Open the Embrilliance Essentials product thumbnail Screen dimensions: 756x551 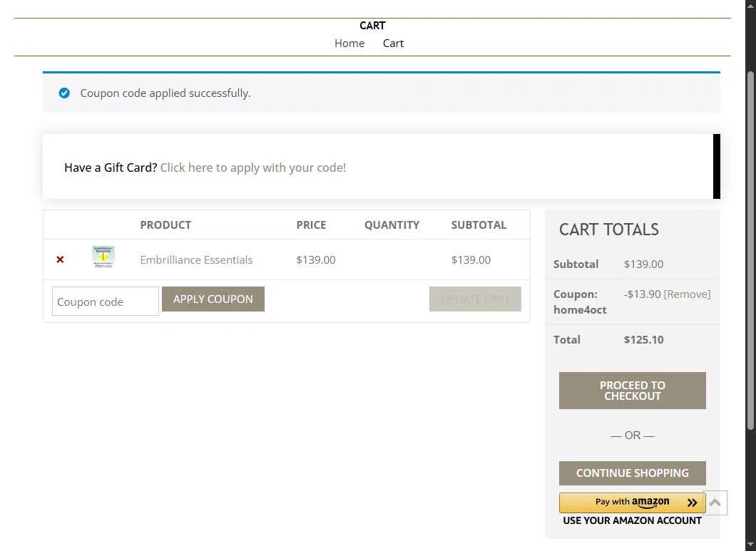pyautogui.click(x=103, y=257)
